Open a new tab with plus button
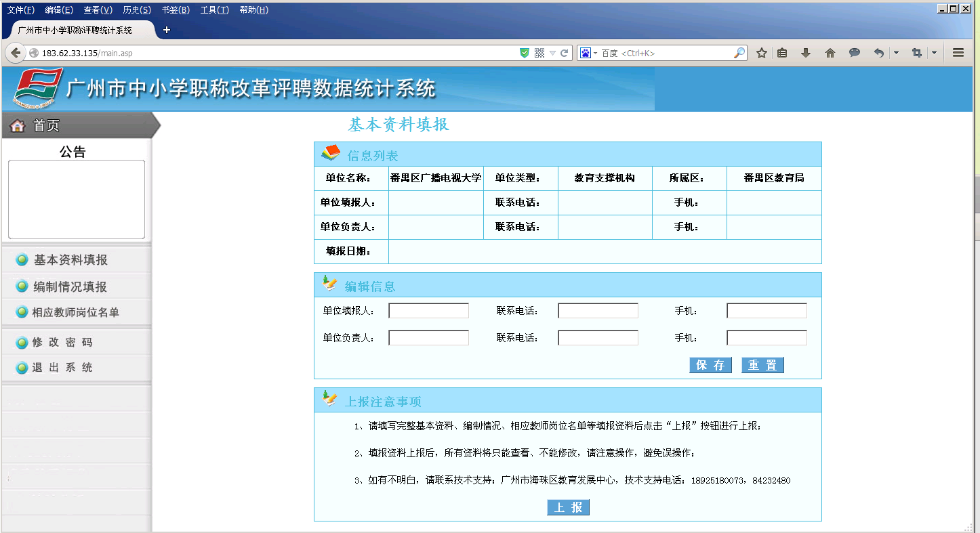This screenshot has height=533, width=980. [167, 30]
